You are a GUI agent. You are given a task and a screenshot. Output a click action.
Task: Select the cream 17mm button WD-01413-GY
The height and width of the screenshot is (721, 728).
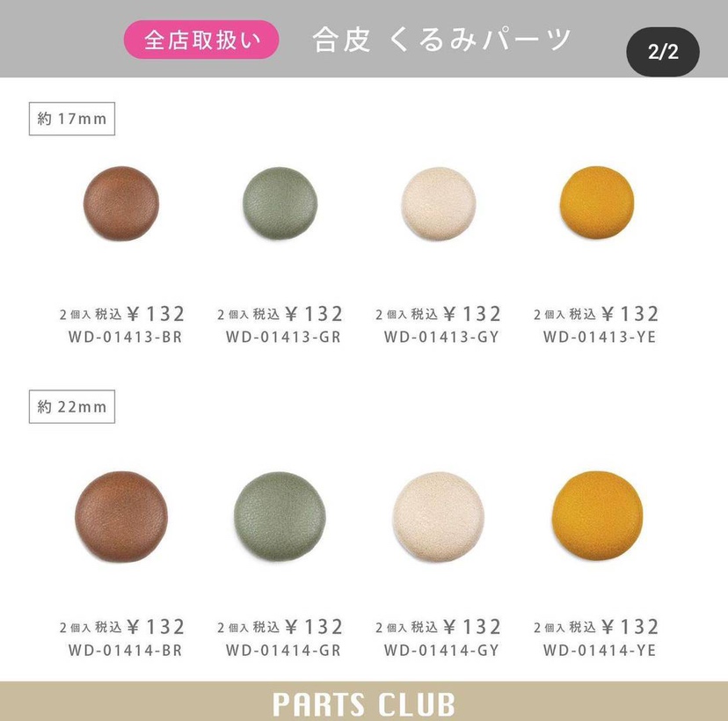click(x=438, y=203)
